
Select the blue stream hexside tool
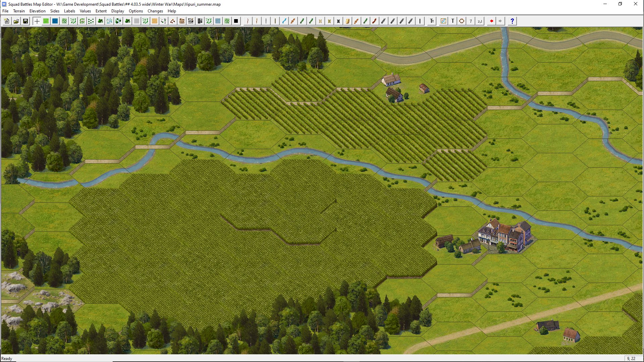pyautogui.click(x=284, y=21)
